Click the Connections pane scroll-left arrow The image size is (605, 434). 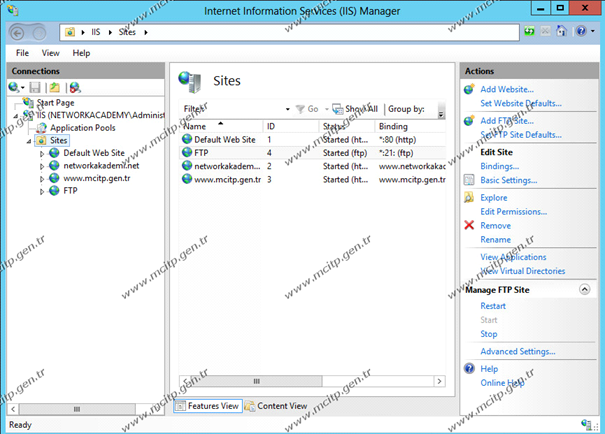13,409
